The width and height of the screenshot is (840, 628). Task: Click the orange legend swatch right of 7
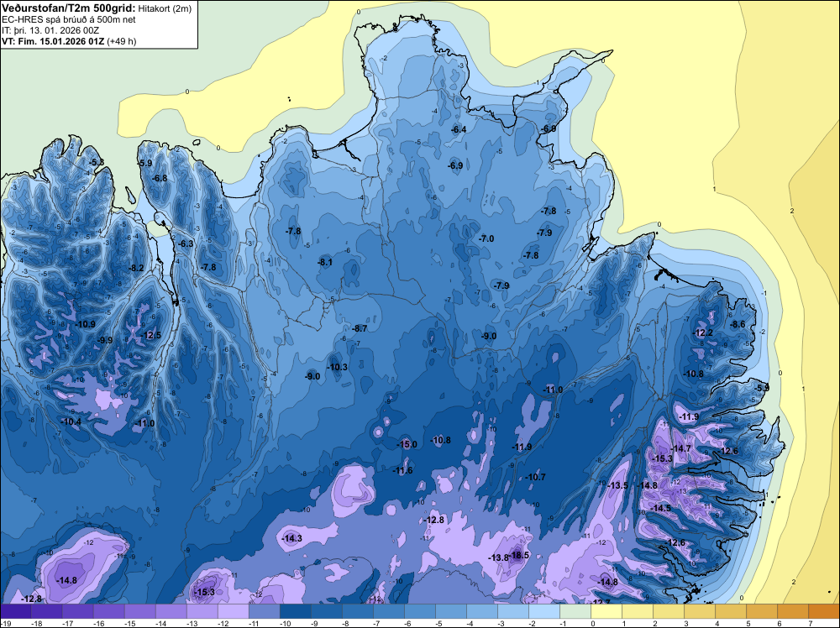824,611
